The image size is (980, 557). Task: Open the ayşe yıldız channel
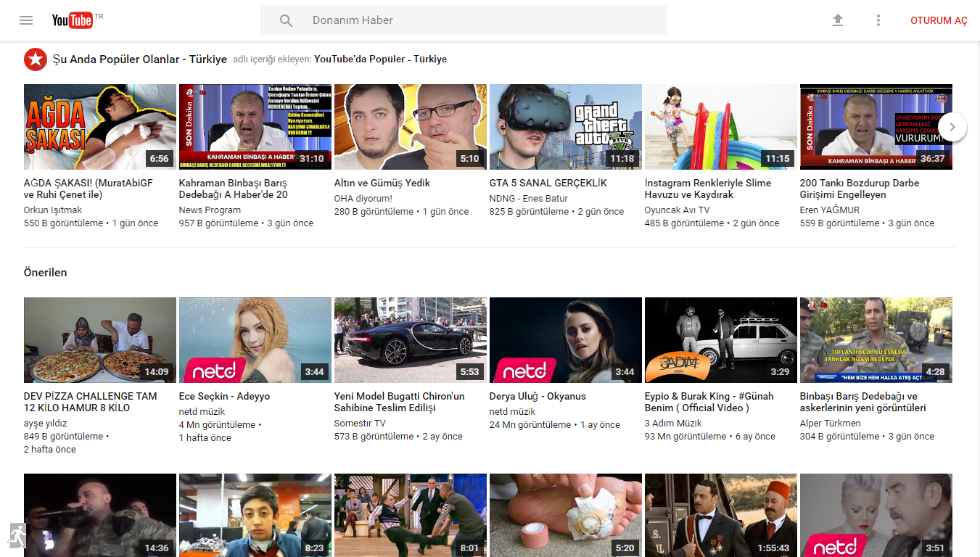coord(46,424)
